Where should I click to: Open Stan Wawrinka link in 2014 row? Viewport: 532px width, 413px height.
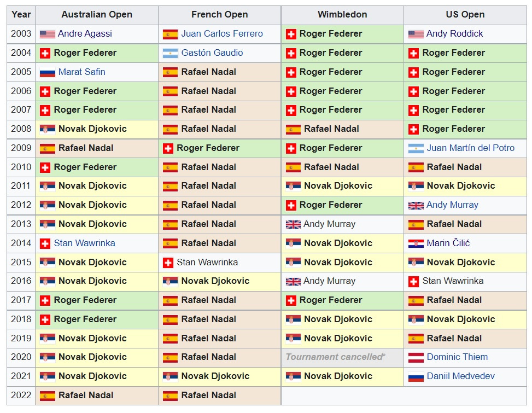coord(85,243)
